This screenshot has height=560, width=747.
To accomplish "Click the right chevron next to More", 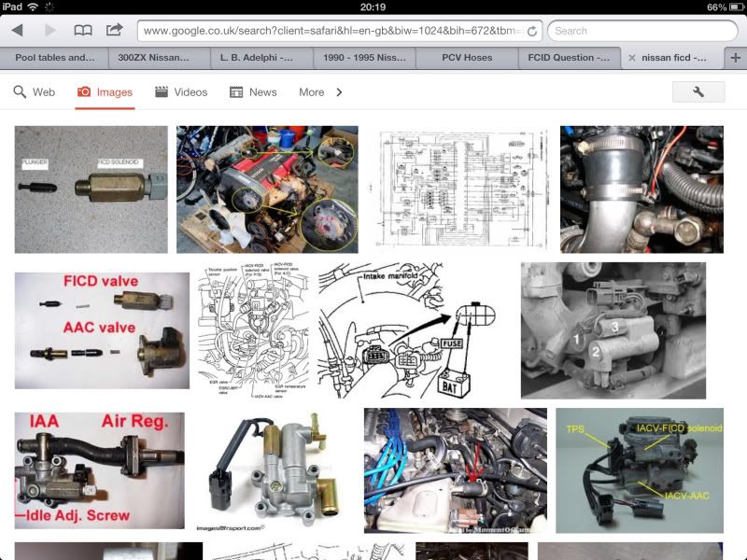I will 339,92.
